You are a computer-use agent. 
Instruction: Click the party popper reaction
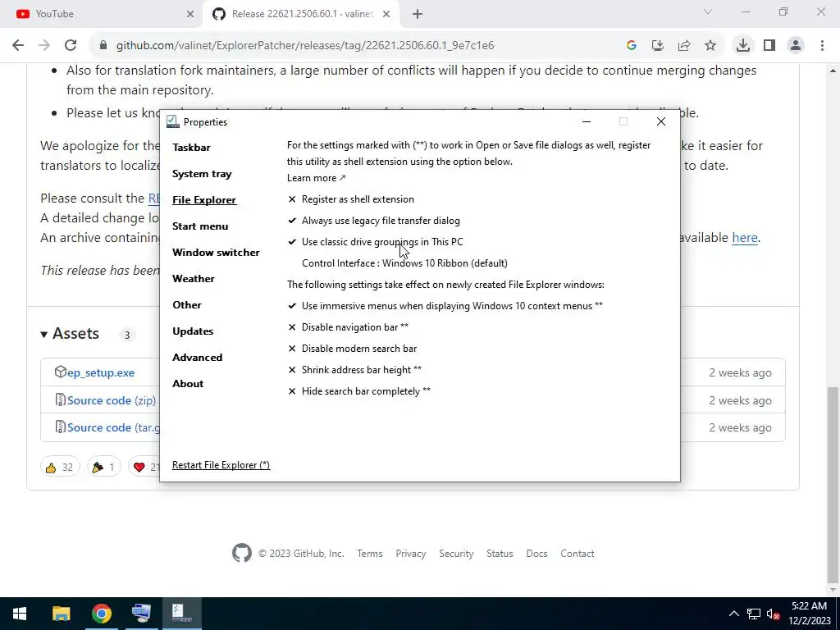(103, 467)
